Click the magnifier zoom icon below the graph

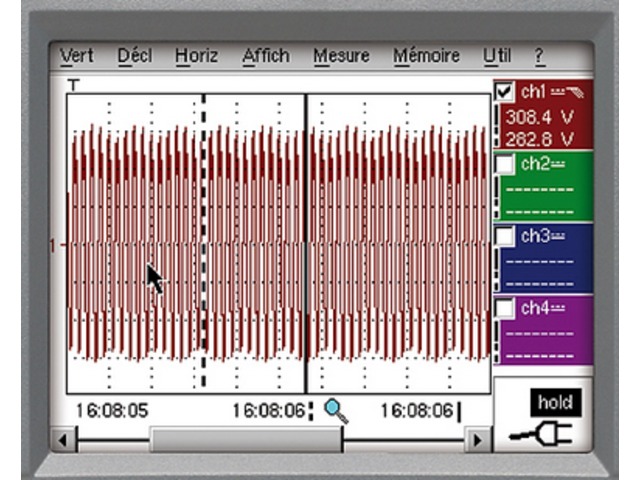coord(336,411)
